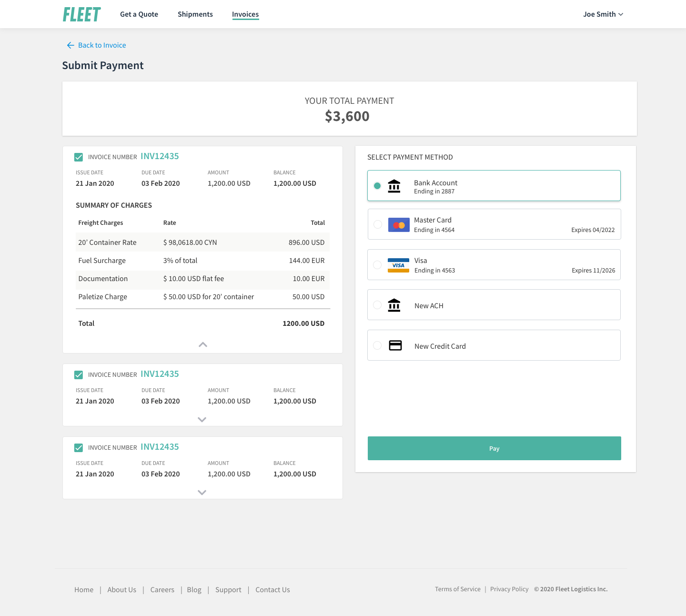Screen dimensions: 686x616
Task: Uncheck the last invoice checkbox
Action: point(79,448)
